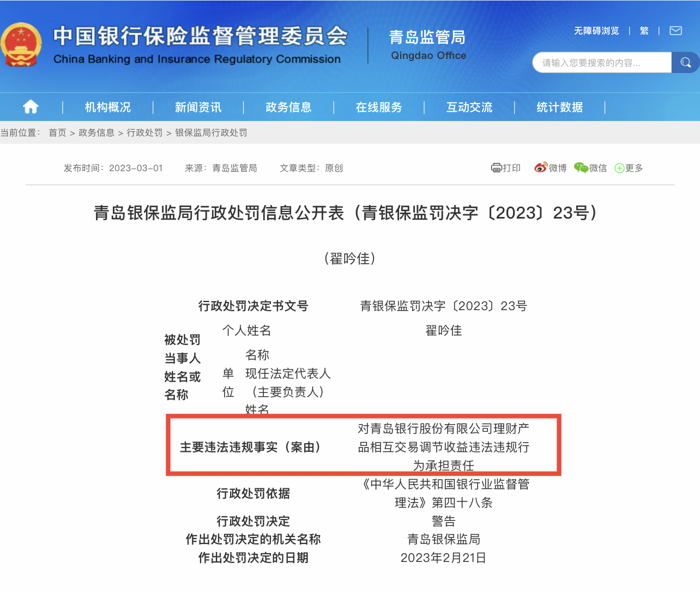Click the 行政处罚依据 label

click(254, 493)
